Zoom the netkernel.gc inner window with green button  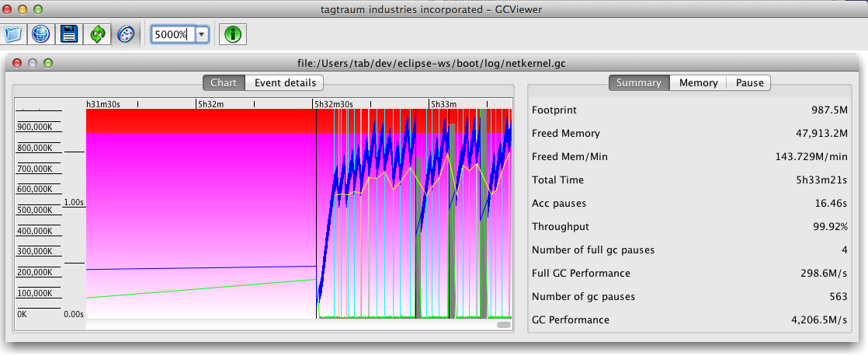coord(48,63)
